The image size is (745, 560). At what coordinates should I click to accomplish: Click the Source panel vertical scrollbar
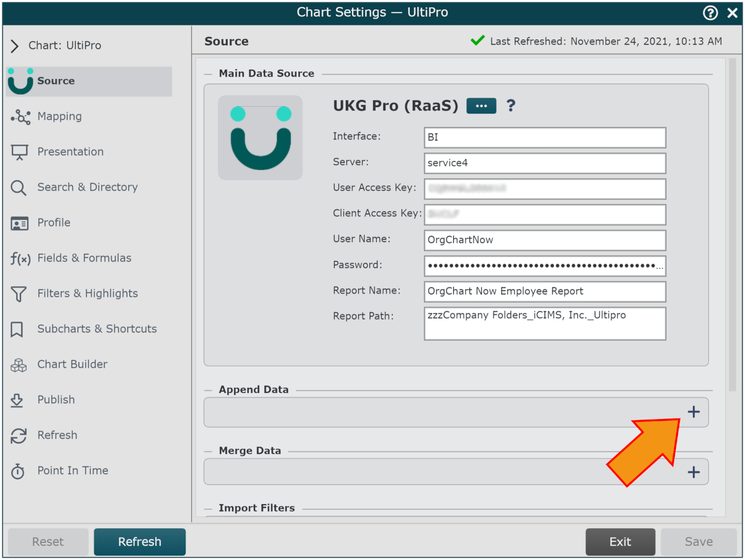tap(732, 225)
